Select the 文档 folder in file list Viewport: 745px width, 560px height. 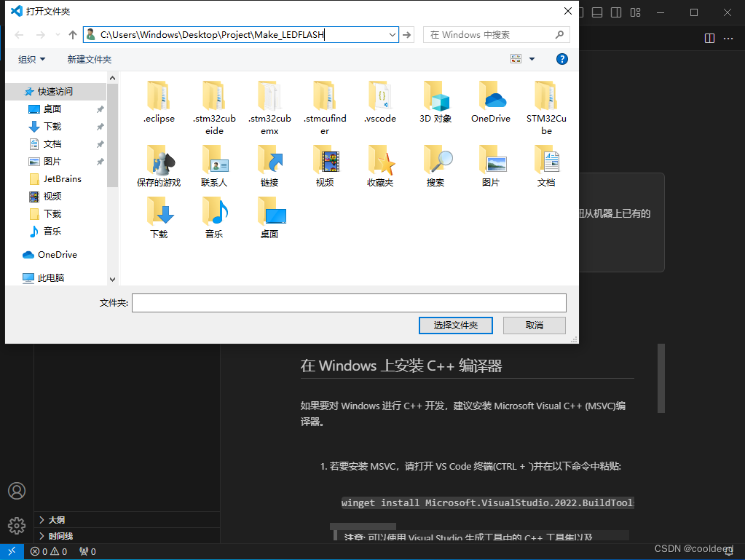pos(546,166)
